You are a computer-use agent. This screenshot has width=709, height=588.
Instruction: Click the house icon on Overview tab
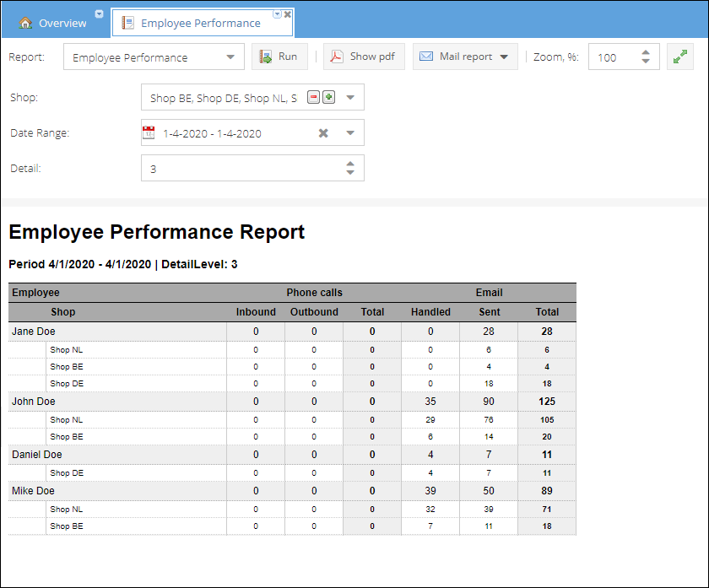click(25, 23)
